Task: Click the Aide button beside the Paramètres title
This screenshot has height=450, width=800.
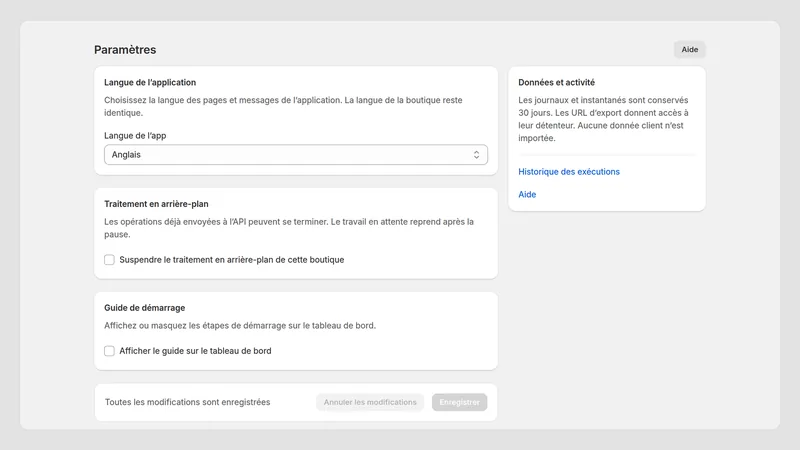Action: coord(689,49)
